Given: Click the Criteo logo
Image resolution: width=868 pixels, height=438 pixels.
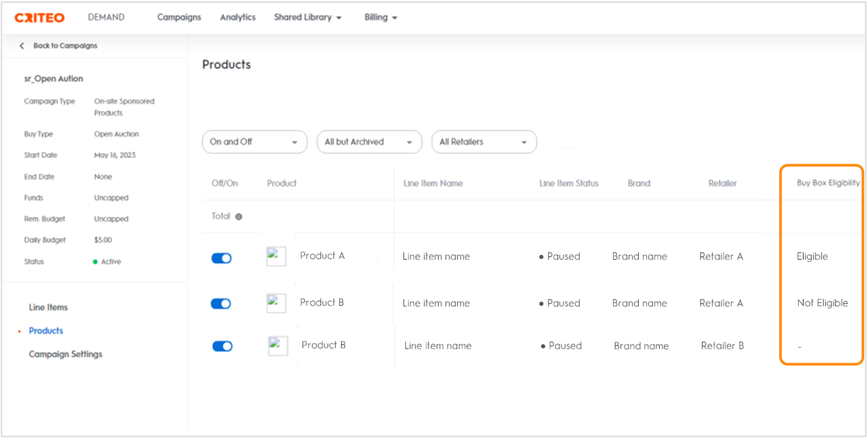Looking at the screenshot, I should (39, 18).
